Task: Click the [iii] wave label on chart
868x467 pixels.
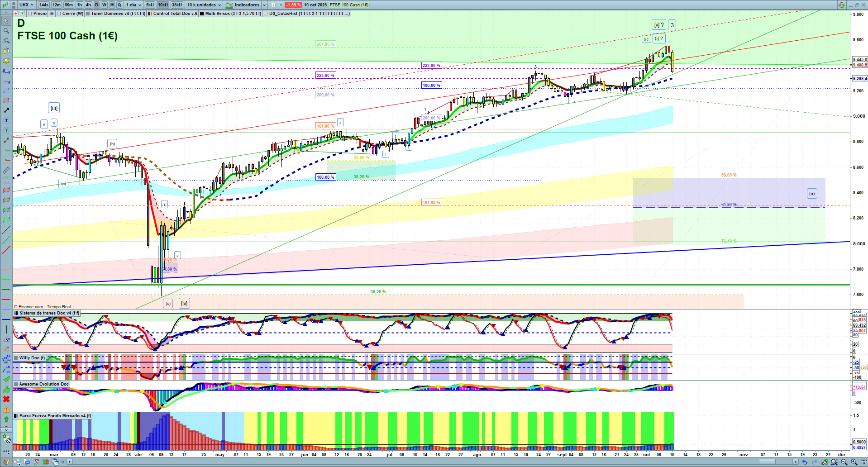Action: (54, 108)
